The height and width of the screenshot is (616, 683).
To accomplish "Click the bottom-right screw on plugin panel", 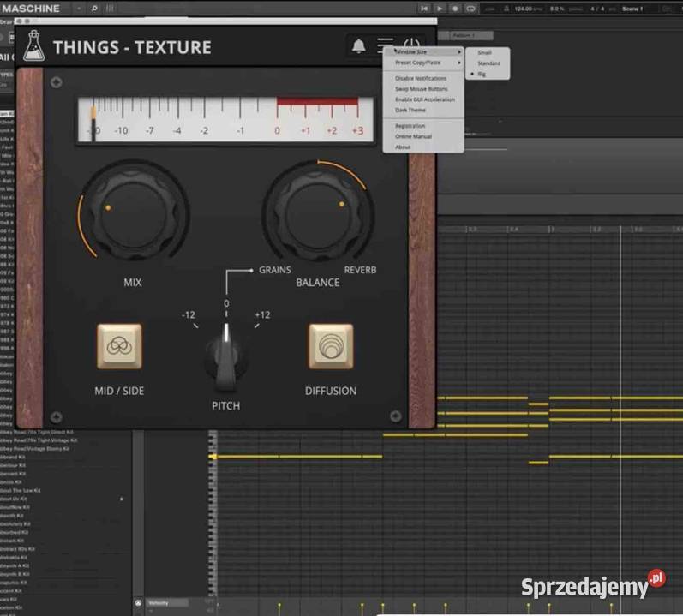I will 396,416.
